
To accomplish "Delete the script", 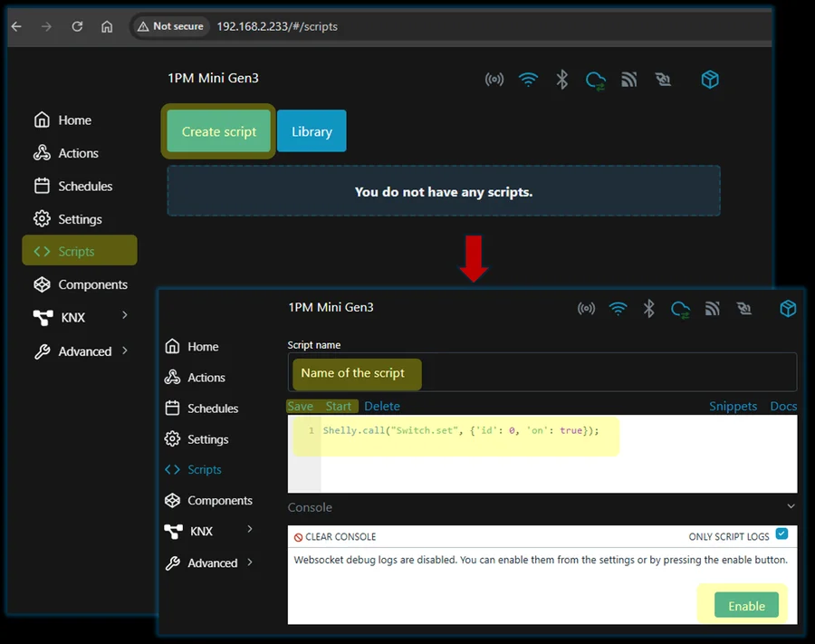I will pos(382,406).
